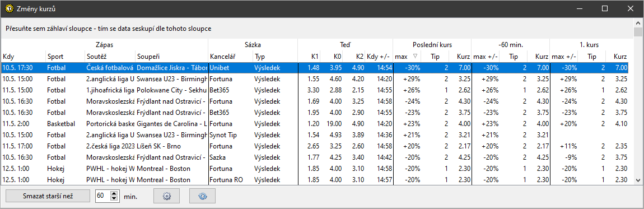644x209 pixels.
Task: Click the blue refresh arrows button
Action: pos(203,196)
